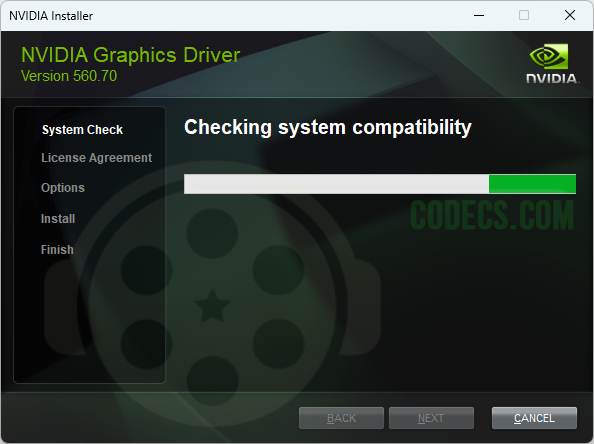594x444 pixels.
Task: Select the Finish step in sidebar
Action: coord(57,250)
